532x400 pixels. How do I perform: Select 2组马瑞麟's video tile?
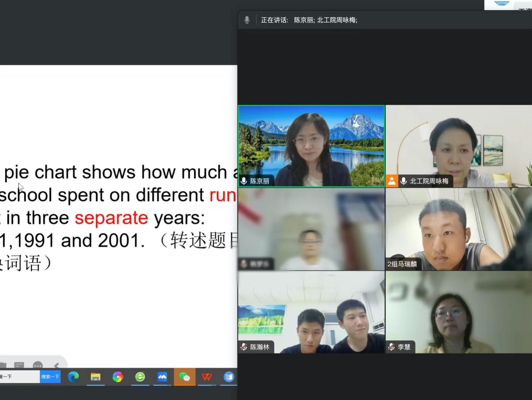tap(458, 229)
